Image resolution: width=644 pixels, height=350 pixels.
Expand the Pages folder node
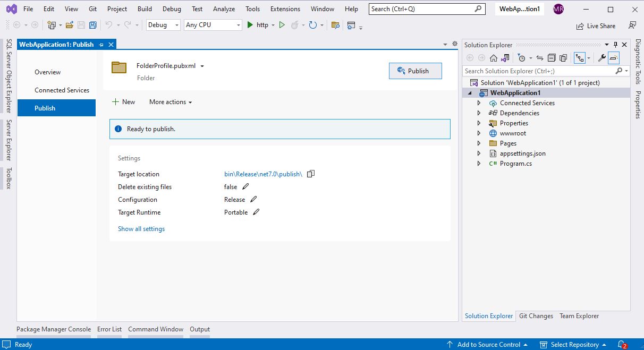point(479,143)
